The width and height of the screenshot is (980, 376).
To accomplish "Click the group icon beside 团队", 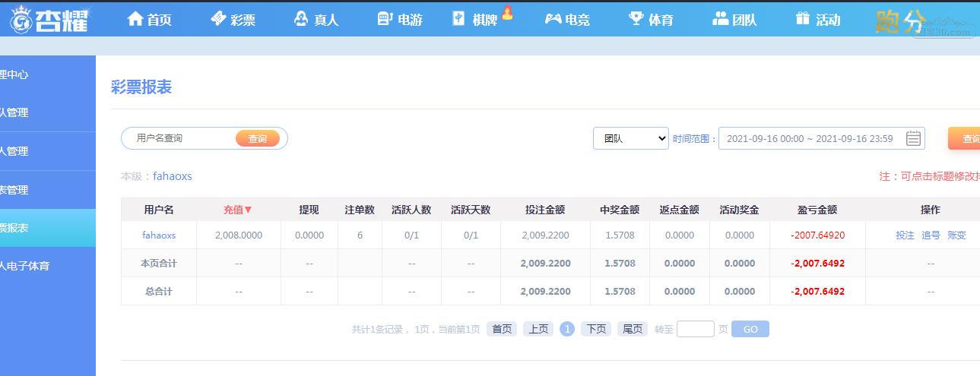I will coord(720,19).
